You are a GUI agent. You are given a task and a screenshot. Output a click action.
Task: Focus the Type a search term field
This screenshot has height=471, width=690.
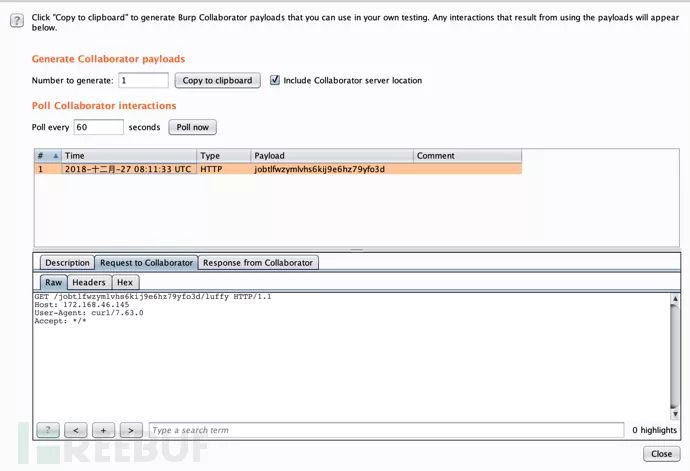(386, 430)
